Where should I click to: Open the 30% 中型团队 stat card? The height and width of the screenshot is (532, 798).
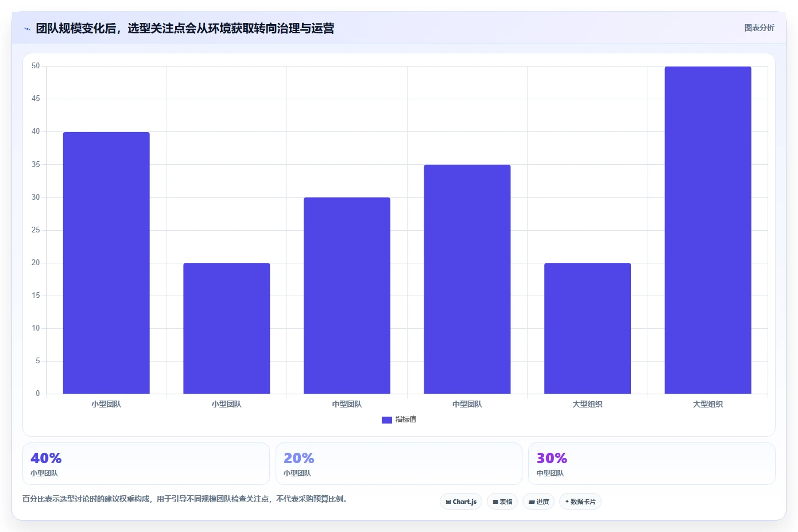coord(652,464)
